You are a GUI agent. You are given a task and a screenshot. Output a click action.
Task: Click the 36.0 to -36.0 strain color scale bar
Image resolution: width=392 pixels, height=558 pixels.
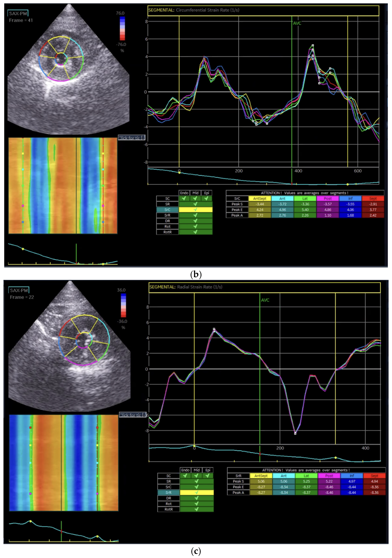click(x=123, y=305)
